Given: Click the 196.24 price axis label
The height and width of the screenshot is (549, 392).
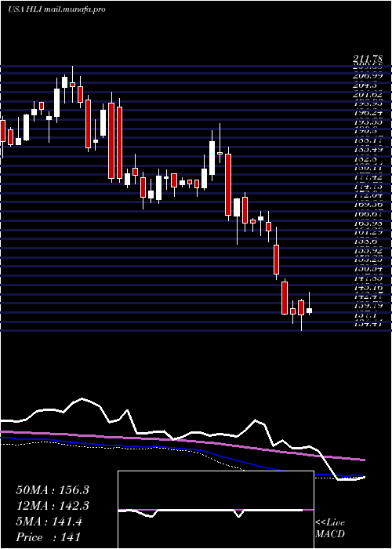Looking at the screenshot, I should (x=367, y=113).
